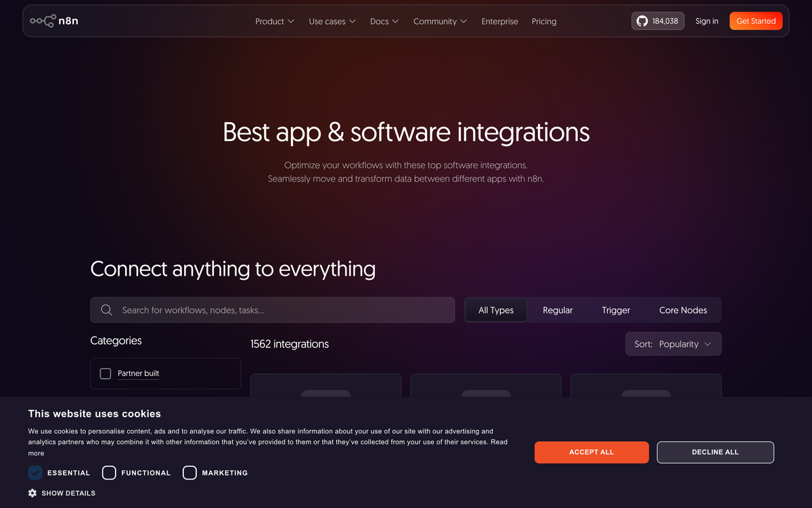This screenshot has width=812, height=508.
Task: Click the Get Started button
Action: coord(756,21)
